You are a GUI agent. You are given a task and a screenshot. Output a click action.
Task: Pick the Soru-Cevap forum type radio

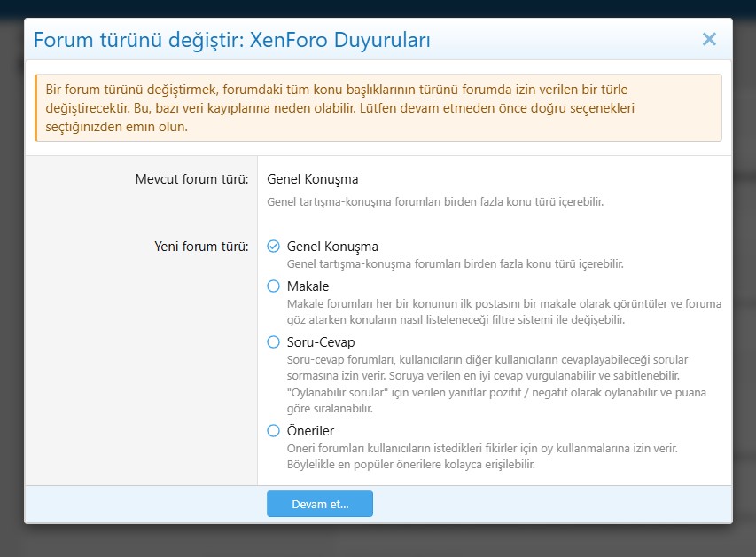click(x=273, y=342)
